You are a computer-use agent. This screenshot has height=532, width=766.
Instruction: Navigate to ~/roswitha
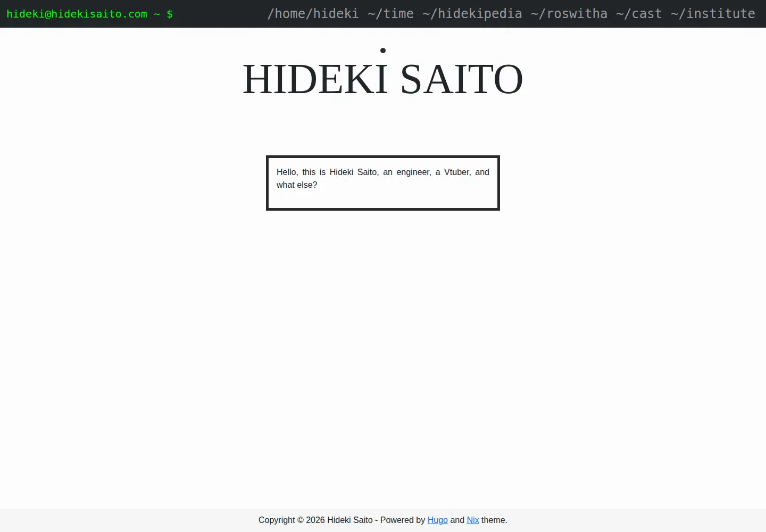tap(569, 14)
